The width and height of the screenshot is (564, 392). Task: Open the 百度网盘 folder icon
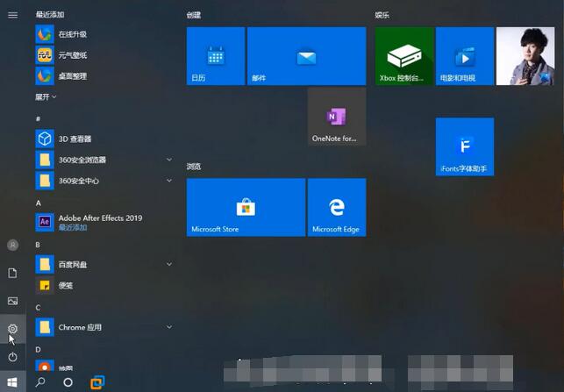[45, 264]
